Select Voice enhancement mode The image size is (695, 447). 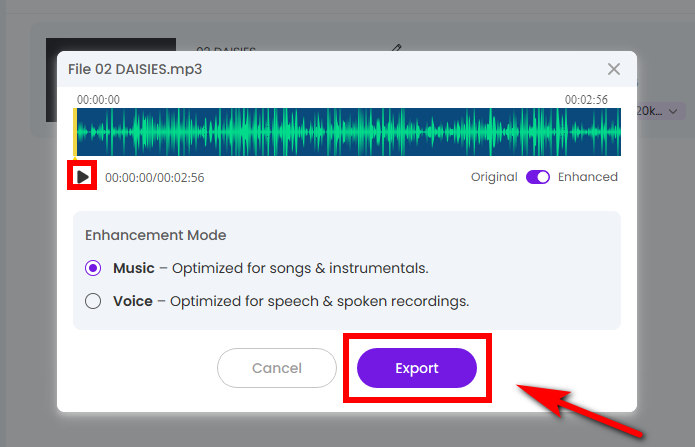(94, 301)
